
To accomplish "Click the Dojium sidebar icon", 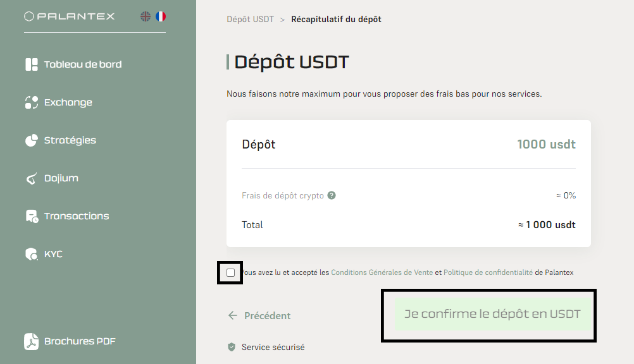I will tap(32, 178).
